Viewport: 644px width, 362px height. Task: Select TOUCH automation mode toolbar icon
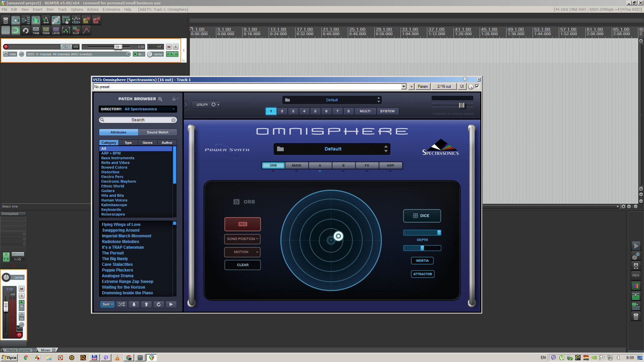coord(46,31)
